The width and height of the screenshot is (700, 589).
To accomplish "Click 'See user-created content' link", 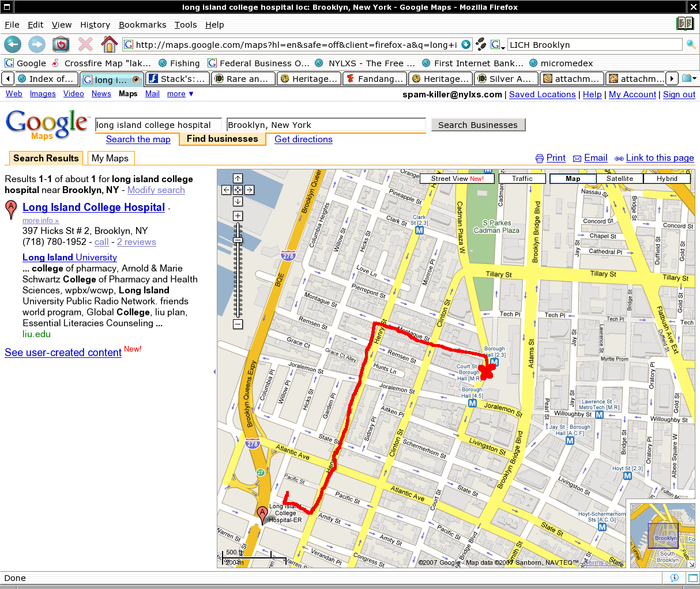I will 63,353.
